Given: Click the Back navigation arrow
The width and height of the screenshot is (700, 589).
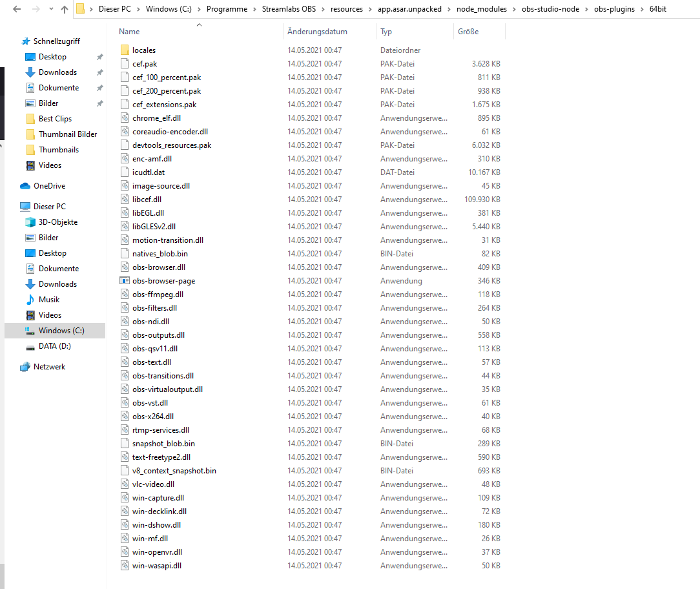Looking at the screenshot, I should [x=16, y=10].
